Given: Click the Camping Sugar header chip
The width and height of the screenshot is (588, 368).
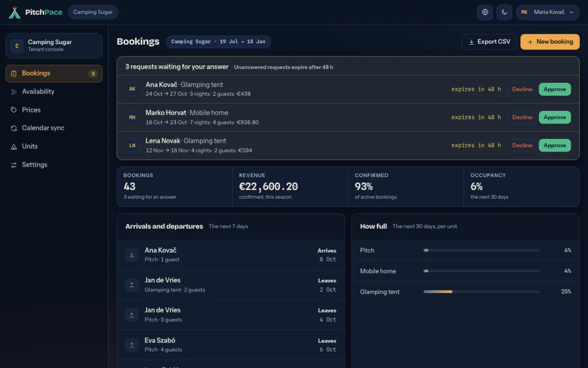Looking at the screenshot, I should tap(93, 12).
